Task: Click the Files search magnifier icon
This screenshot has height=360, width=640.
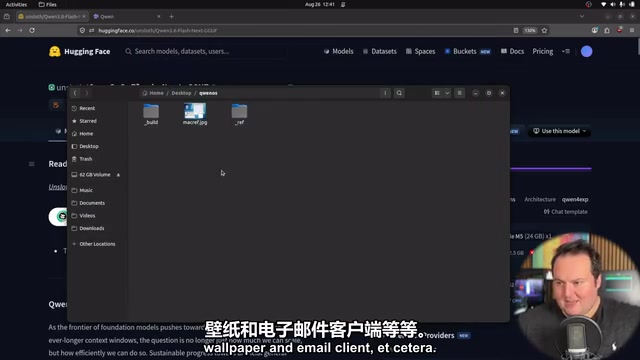Action: (x=399, y=93)
